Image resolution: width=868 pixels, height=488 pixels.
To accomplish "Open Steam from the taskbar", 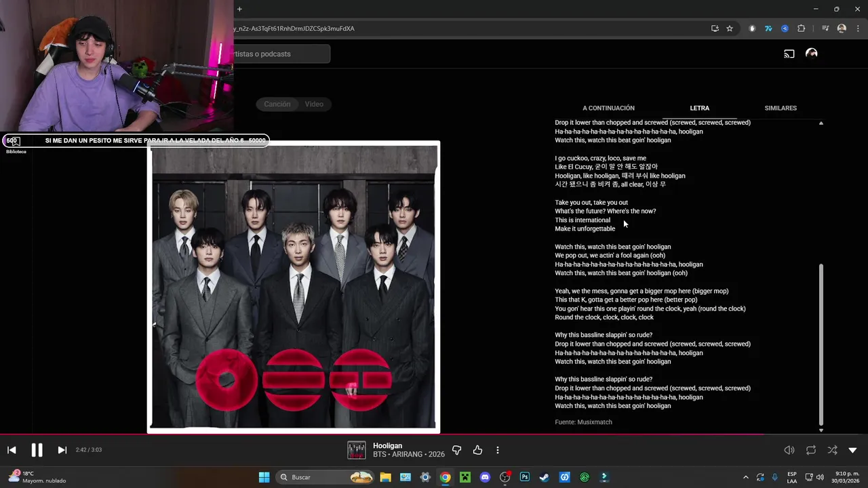I will coord(544,477).
